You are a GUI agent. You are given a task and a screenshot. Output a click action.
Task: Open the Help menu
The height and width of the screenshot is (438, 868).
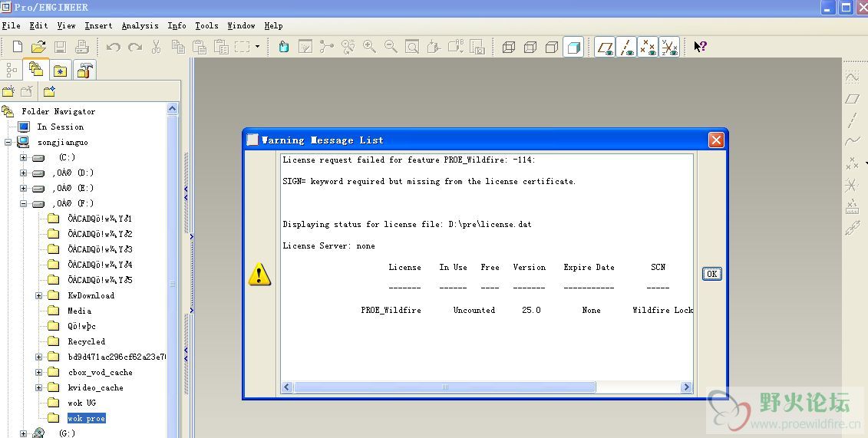[x=273, y=25]
